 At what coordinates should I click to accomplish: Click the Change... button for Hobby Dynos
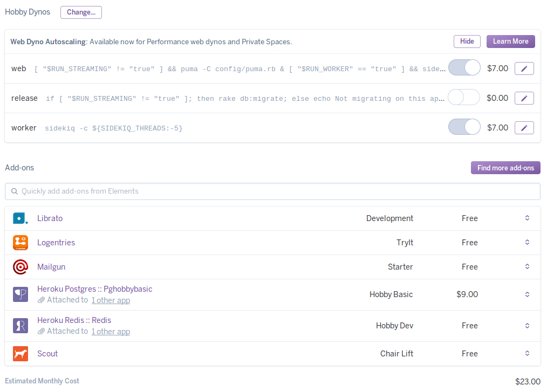coord(81,12)
